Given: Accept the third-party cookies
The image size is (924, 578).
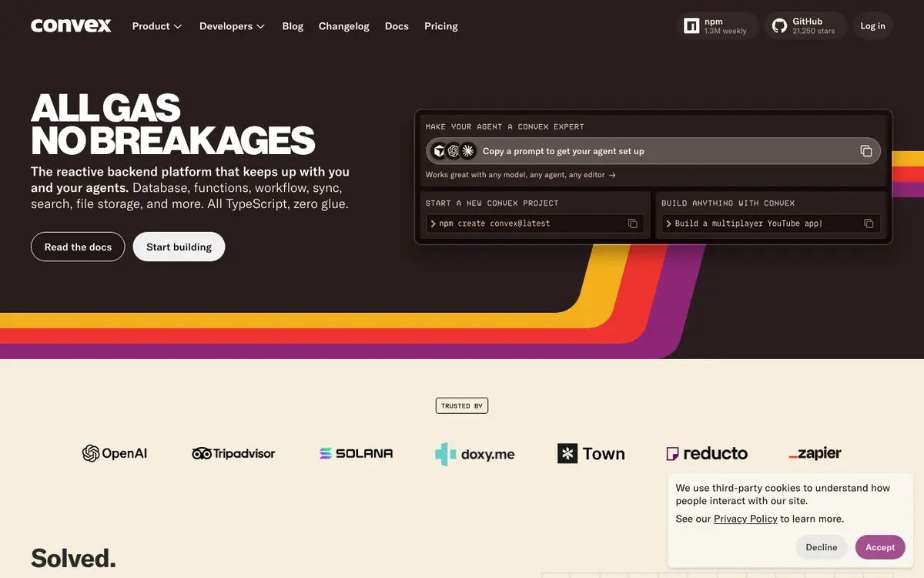Looking at the screenshot, I should (880, 547).
